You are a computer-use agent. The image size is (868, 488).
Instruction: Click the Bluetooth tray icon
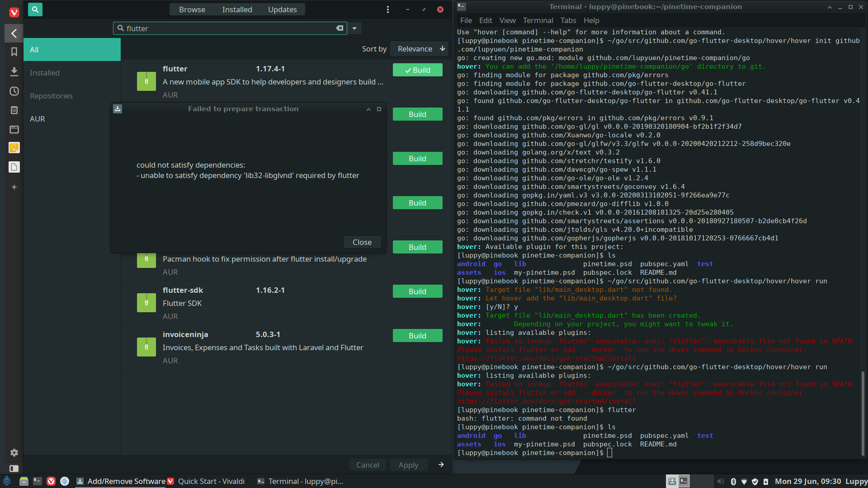(x=733, y=481)
